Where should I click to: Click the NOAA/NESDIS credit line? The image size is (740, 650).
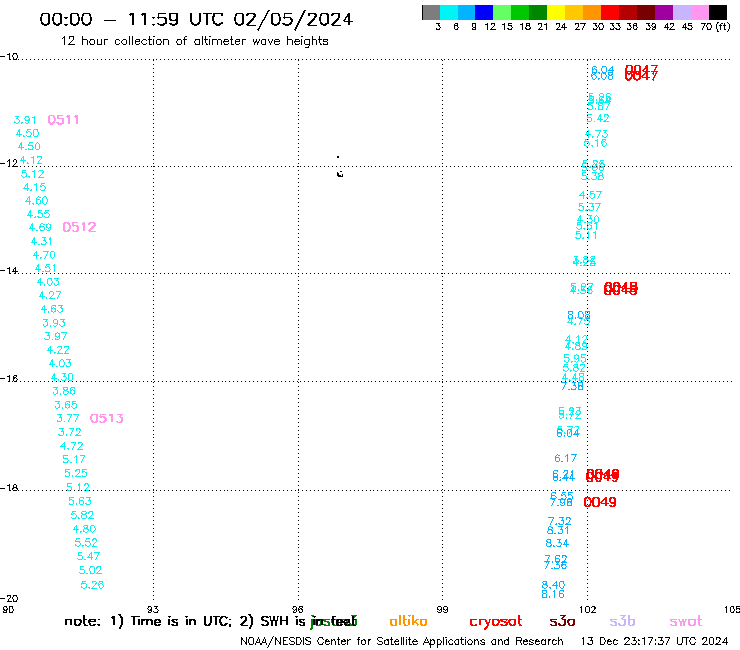pos(402,641)
